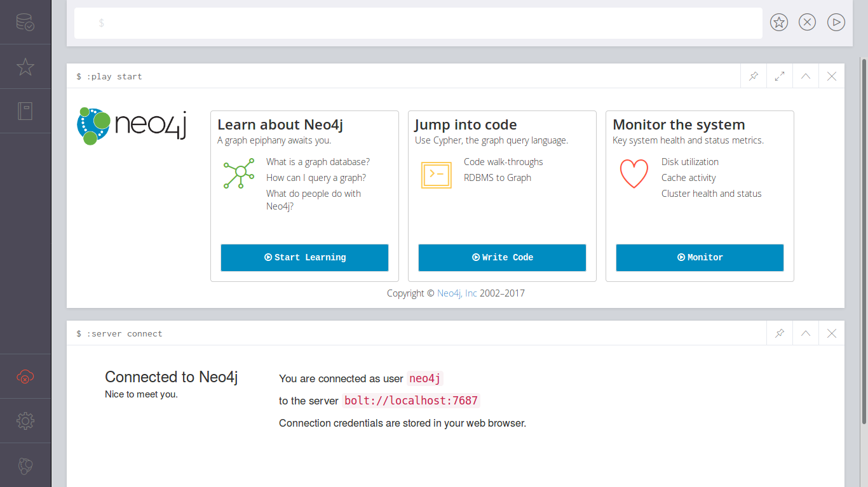Click 'RDBMS to Graph' text
868x487 pixels.
coord(498,178)
